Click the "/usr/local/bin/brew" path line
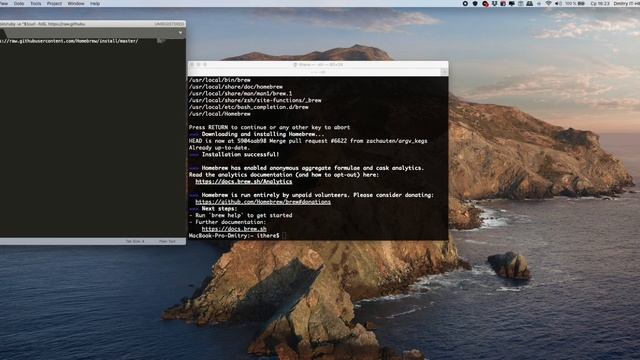Viewport: 640px width, 360px height. 220,80
